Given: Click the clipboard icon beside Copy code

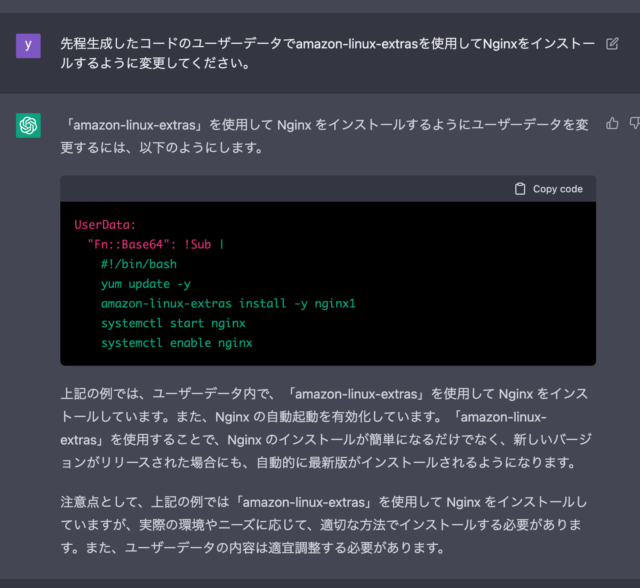Looking at the screenshot, I should tap(520, 189).
